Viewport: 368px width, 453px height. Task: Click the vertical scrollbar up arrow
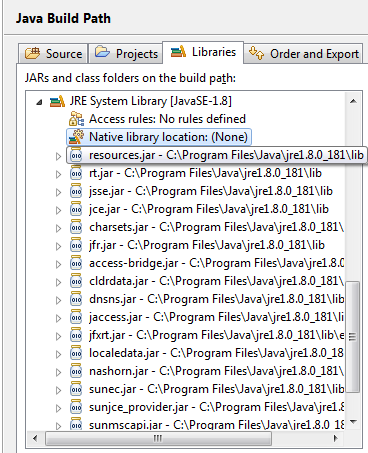[x=353, y=101]
